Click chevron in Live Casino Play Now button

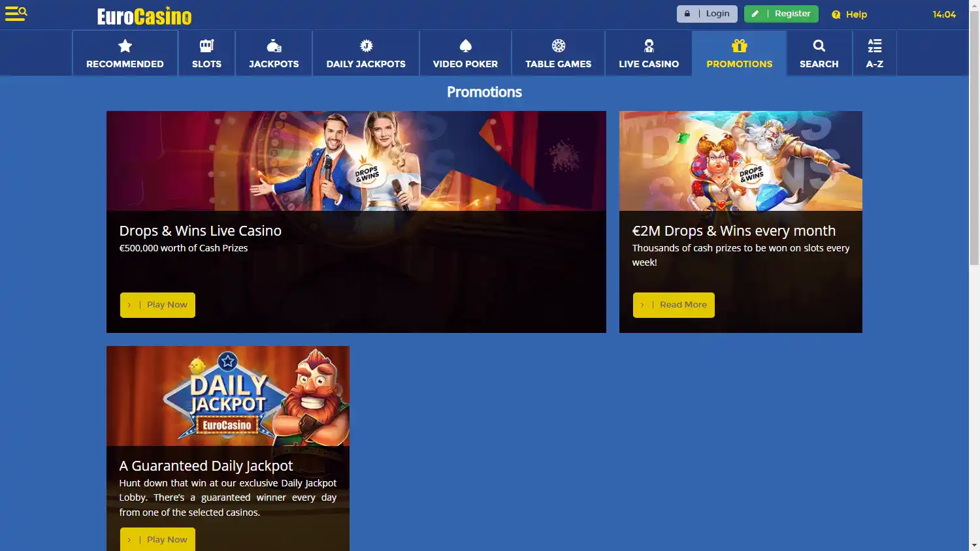click(129, 305)
